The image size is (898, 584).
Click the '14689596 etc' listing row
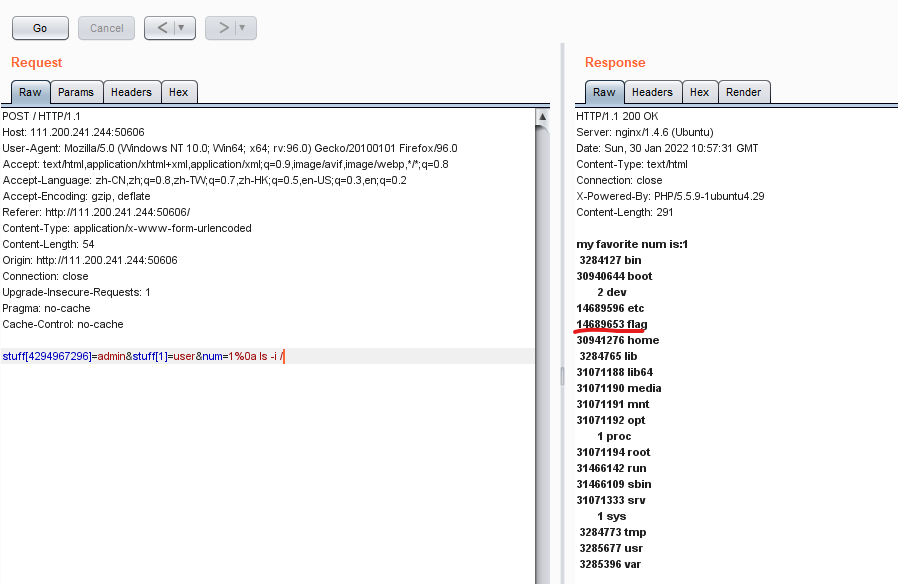click(611, 309)
